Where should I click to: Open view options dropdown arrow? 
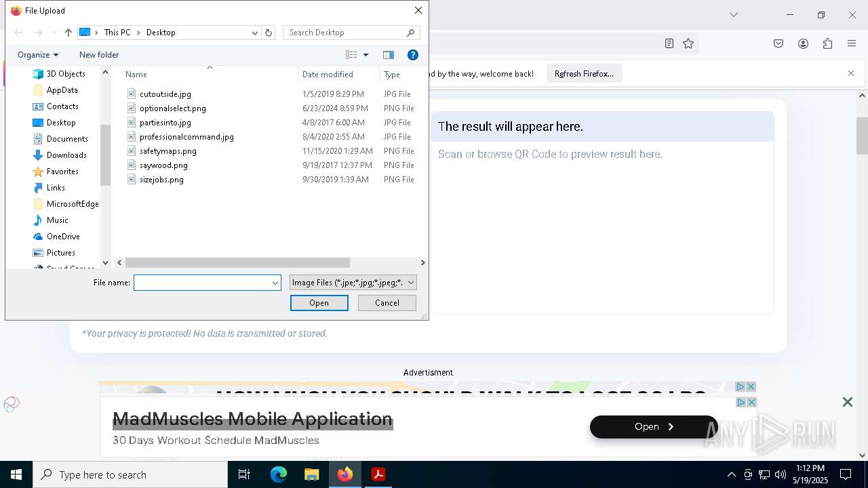click(x=366, y=55)
